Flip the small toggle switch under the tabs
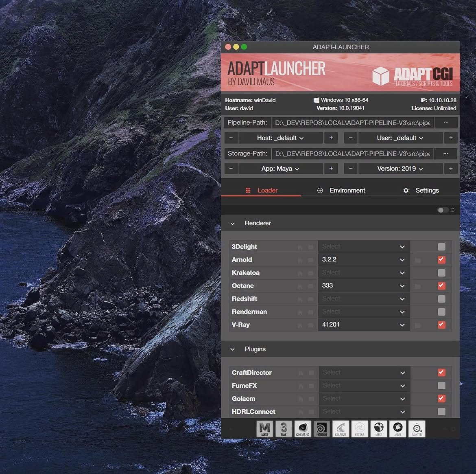476x474 pixels. point(443,210)
